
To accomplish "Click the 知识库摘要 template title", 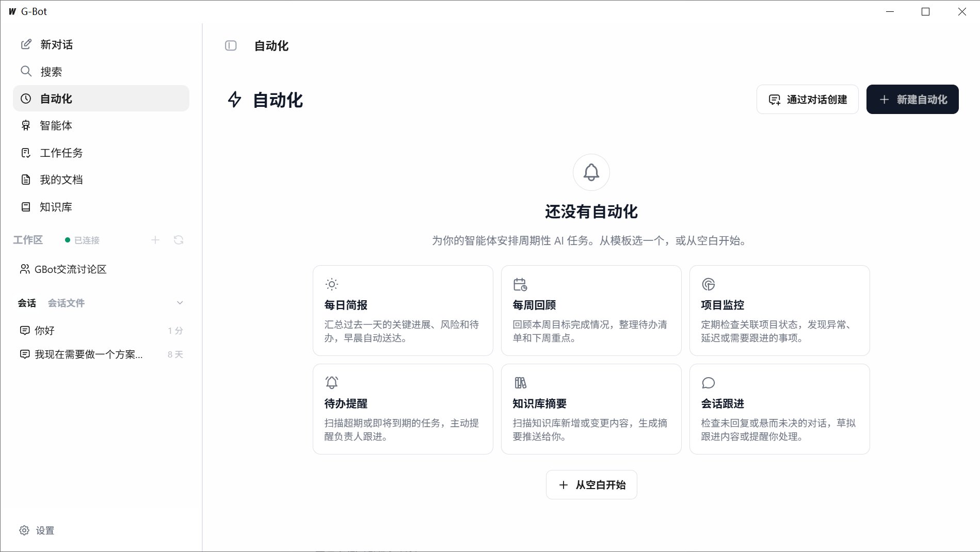I will tap(540, 404).
